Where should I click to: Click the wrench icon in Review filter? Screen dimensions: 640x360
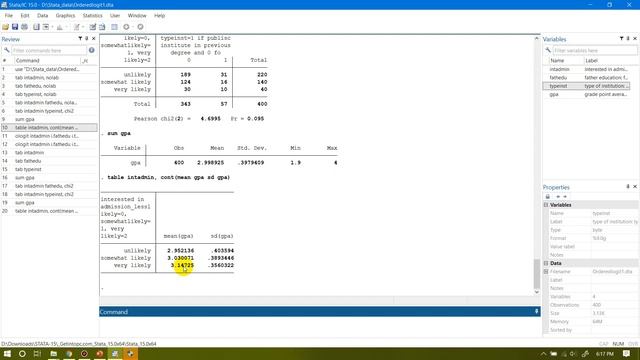tap(7, 50)
